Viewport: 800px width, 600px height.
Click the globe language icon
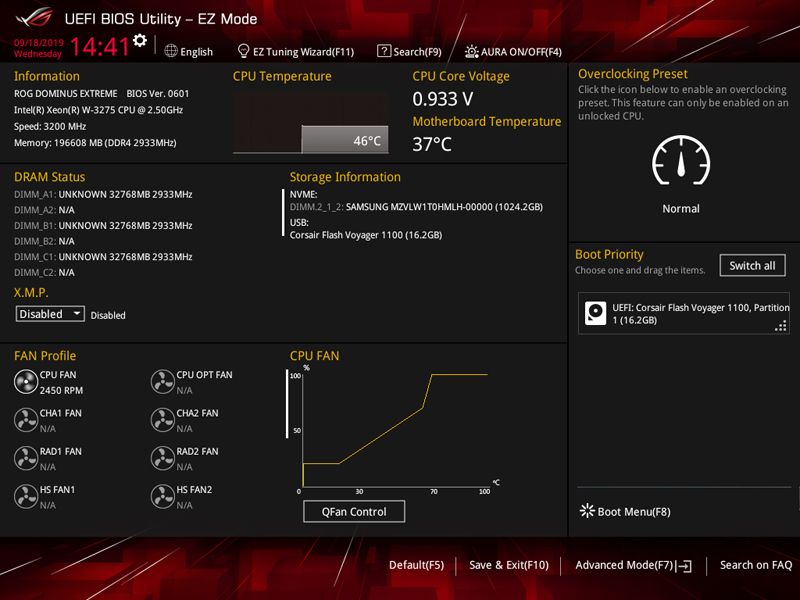coord(171,51)
